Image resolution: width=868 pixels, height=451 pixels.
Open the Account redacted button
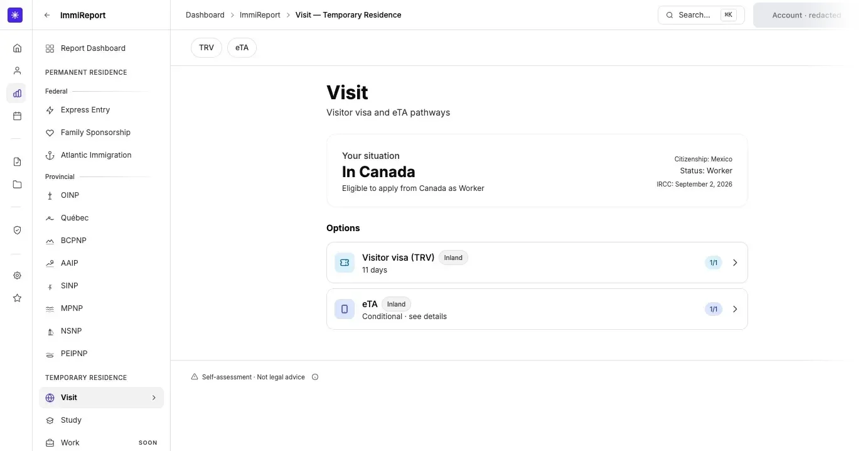pyautogui.click(x=806, y=15)
